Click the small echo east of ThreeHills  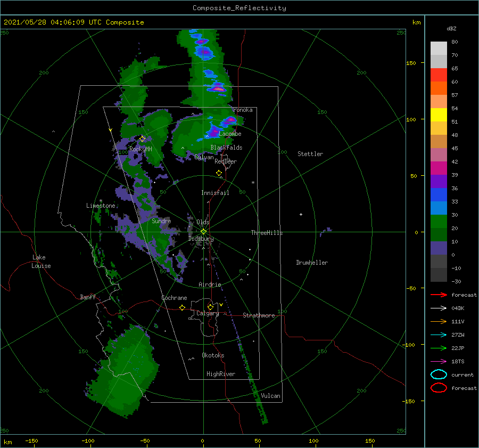point(326,231)
